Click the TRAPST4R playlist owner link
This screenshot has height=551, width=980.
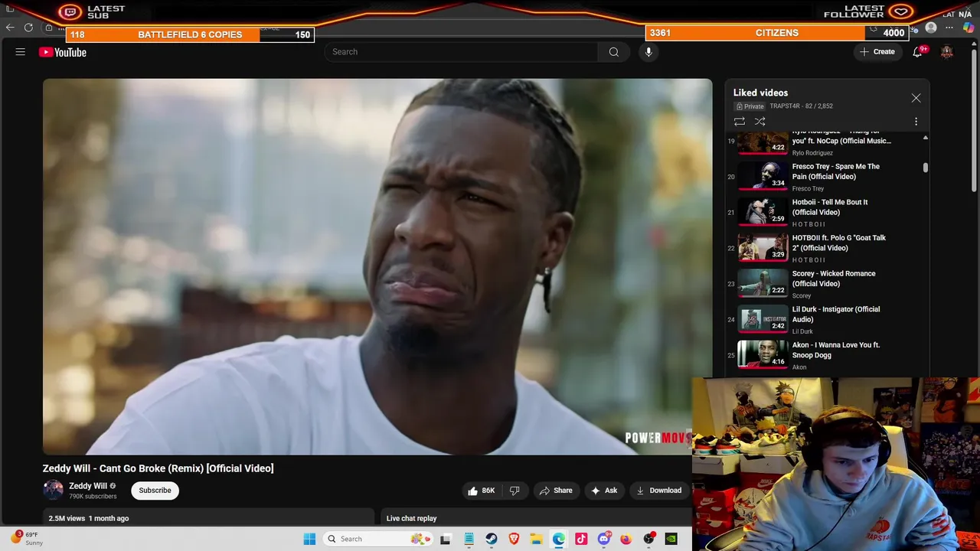point(785,106)
